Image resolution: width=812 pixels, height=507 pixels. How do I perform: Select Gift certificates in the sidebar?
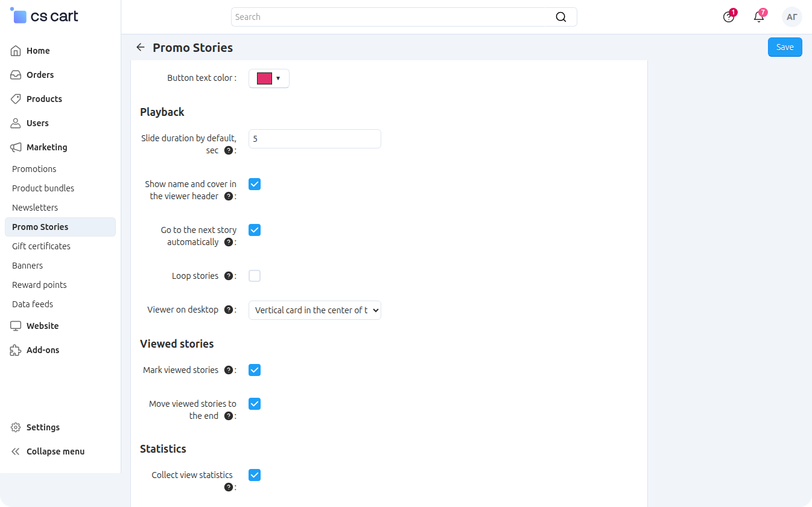(x=41, y=246)
